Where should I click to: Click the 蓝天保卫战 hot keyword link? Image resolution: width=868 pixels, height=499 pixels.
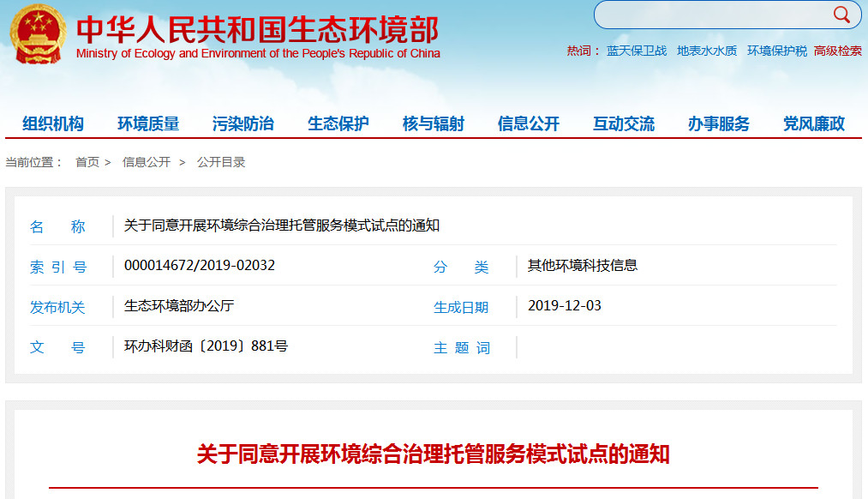pos(637,51)
